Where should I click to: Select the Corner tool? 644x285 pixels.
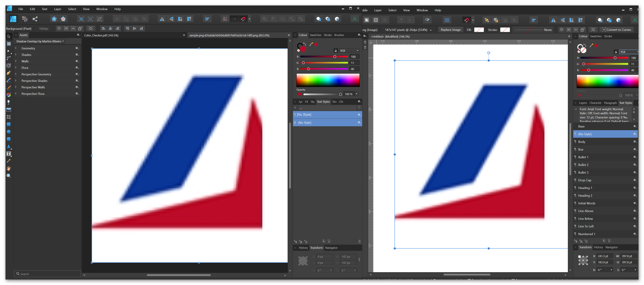coord(9,58)
